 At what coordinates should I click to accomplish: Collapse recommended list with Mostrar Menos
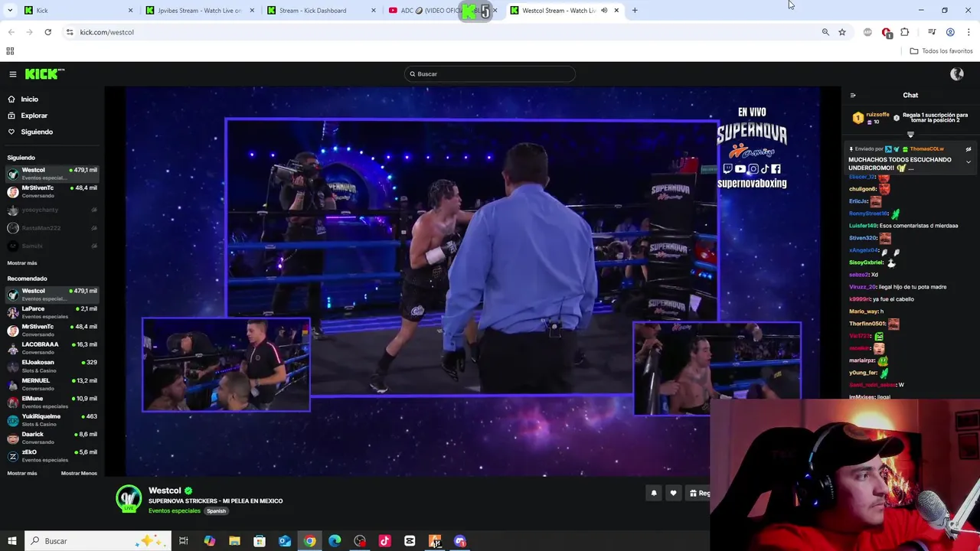pyautogui.click(x=79, y=474)
